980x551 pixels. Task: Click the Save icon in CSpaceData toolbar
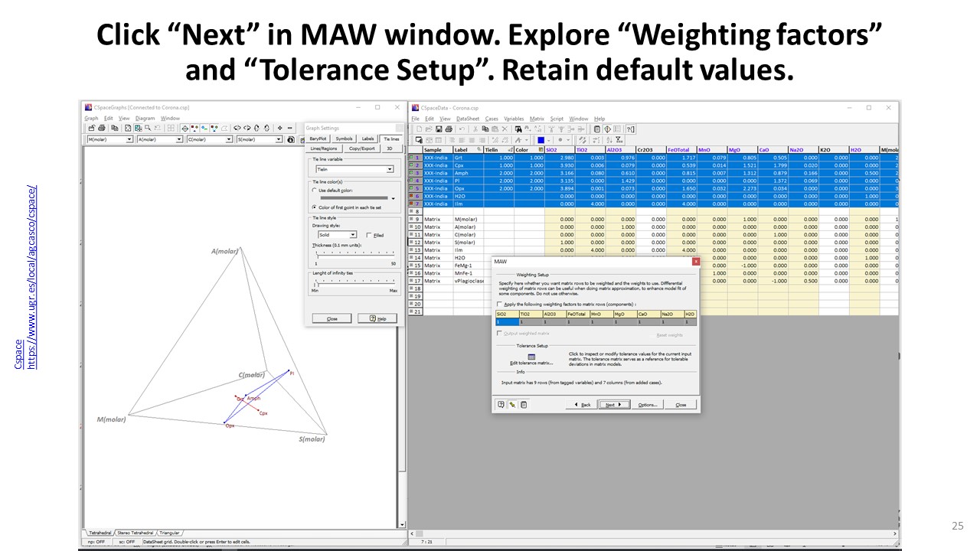[x=437, y=129]
